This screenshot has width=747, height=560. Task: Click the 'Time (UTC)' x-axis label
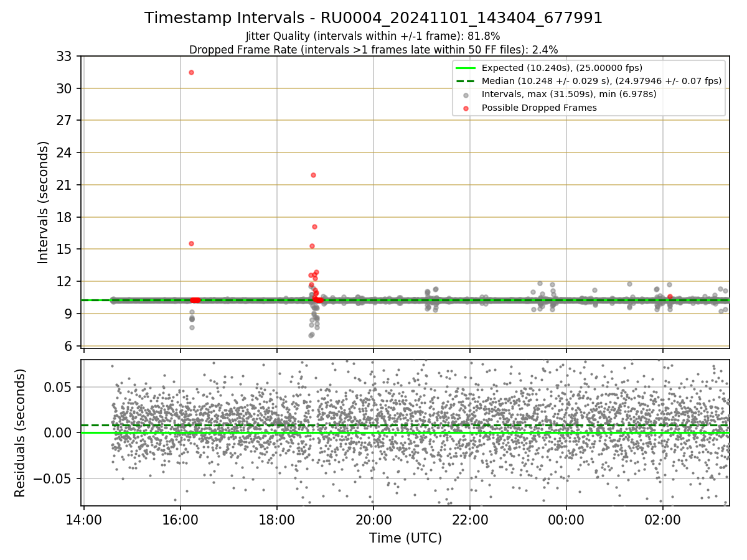click(x=405, y=538)
